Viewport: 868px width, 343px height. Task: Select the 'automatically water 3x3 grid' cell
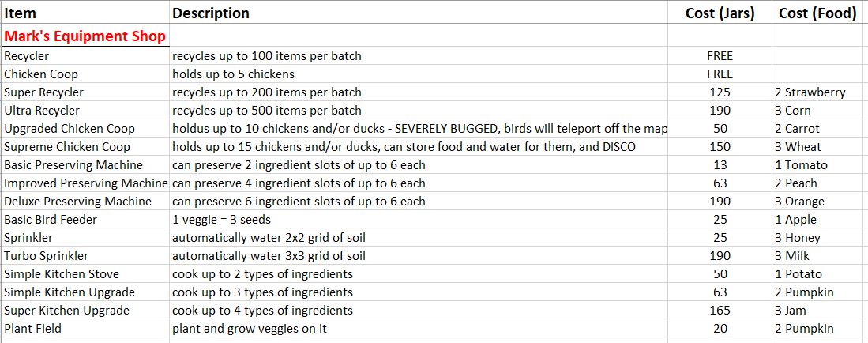269,256
